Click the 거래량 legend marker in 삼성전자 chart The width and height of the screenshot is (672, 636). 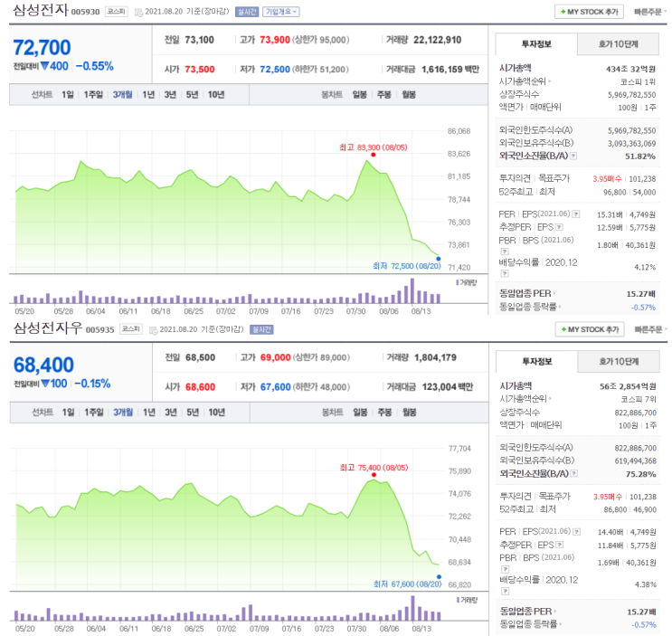tap(458, 282)
